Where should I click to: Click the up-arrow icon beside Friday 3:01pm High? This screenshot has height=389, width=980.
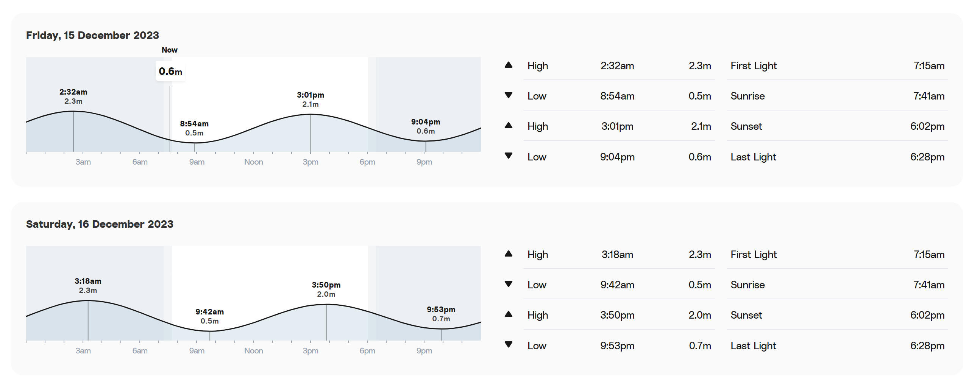tap(508, 126)
